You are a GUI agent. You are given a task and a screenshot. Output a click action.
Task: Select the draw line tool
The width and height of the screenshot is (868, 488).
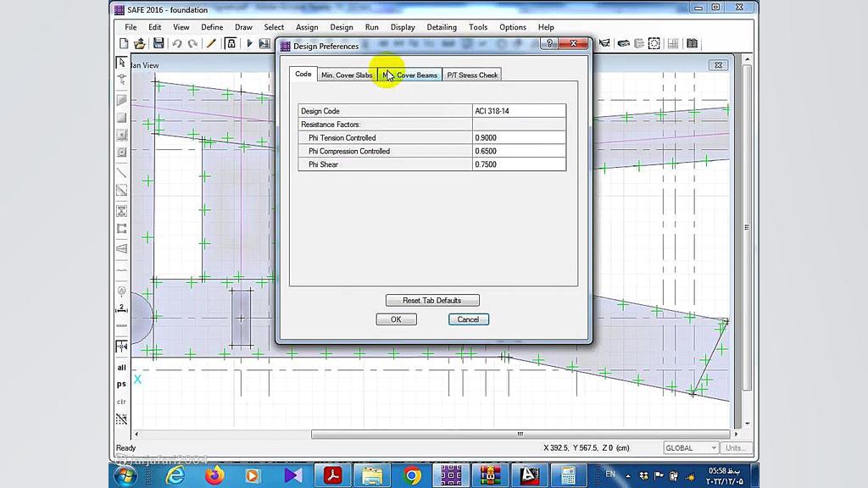pyautogui.click(x=121, y=173)
